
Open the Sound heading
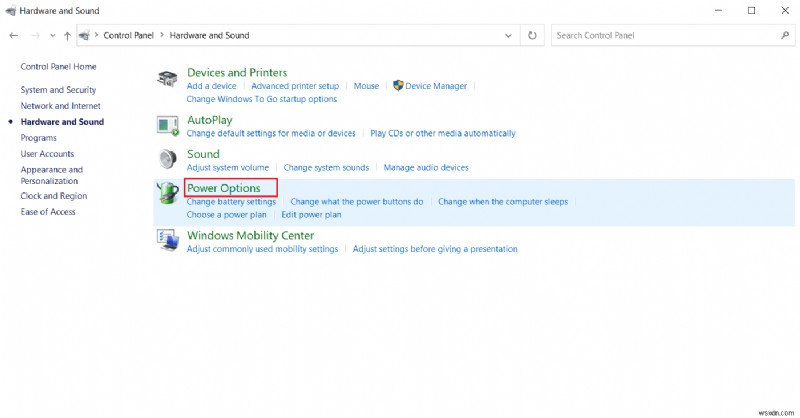pos(203,154)
